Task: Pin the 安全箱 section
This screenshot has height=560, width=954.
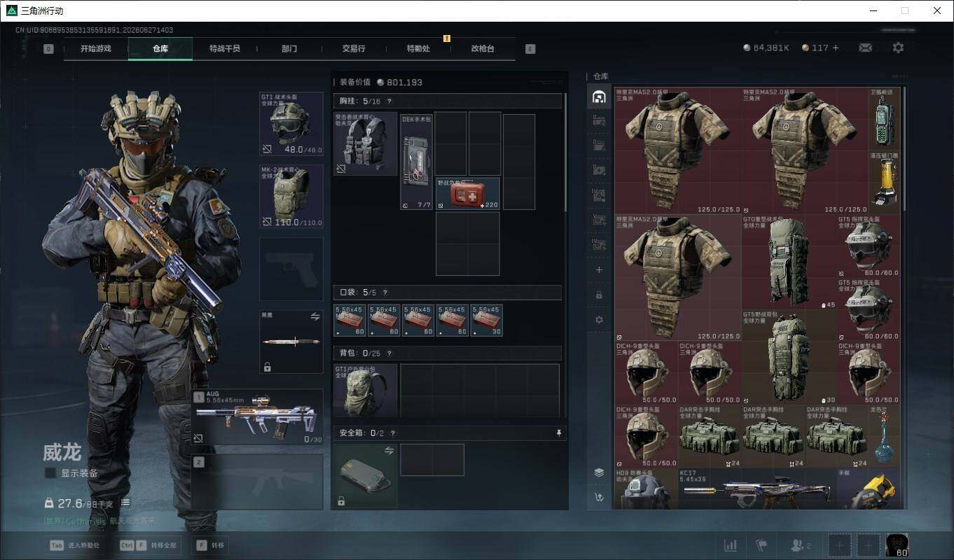Action: pyautogui.click(x=558, y=433)
